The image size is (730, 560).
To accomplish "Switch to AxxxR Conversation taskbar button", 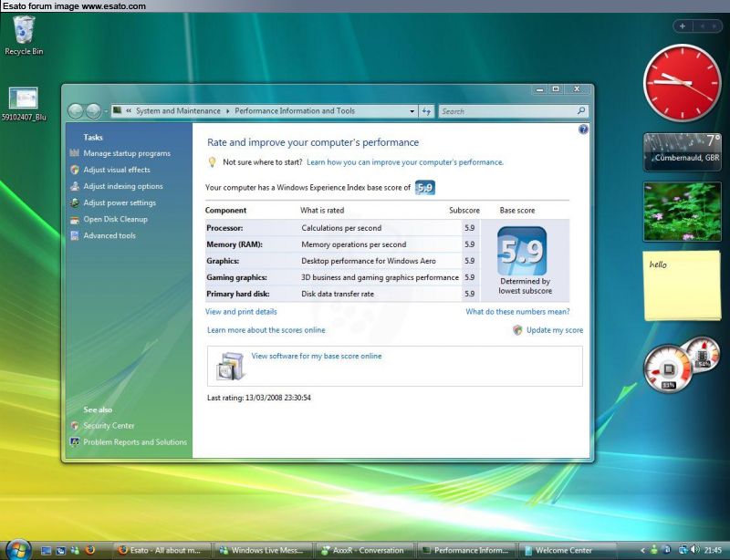I will [x=366, y=550].
